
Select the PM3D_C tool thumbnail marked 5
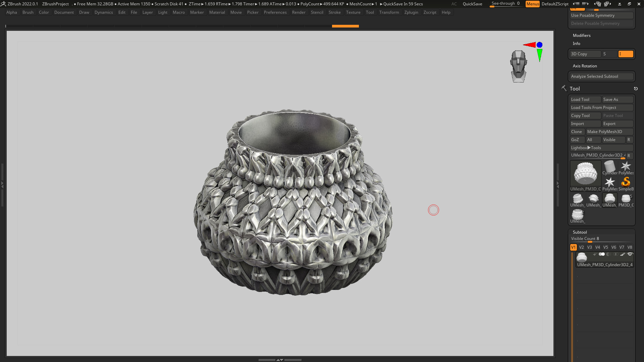click(626, 200)
